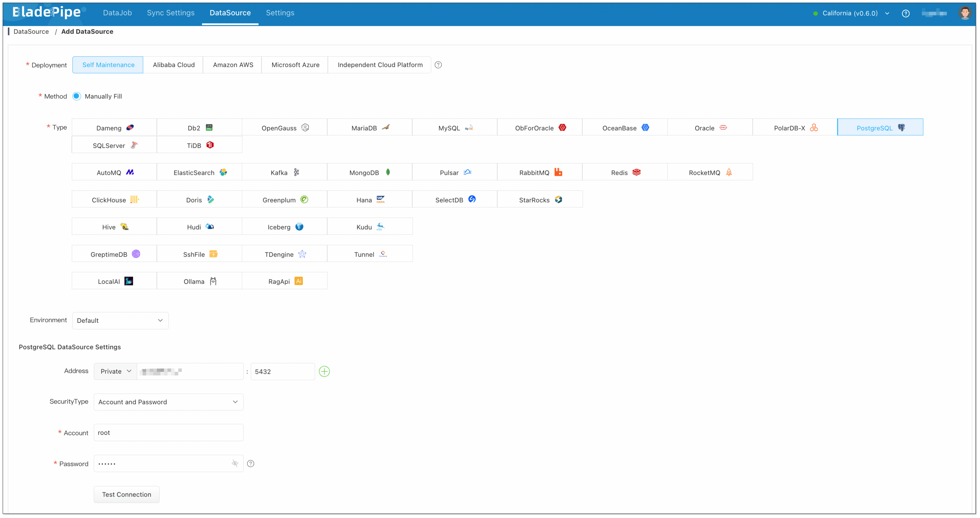The width and height of the screenshot is (980, 518).
Task: Click the Deployment help question-mark icon
Action: [x=438, y=65]
